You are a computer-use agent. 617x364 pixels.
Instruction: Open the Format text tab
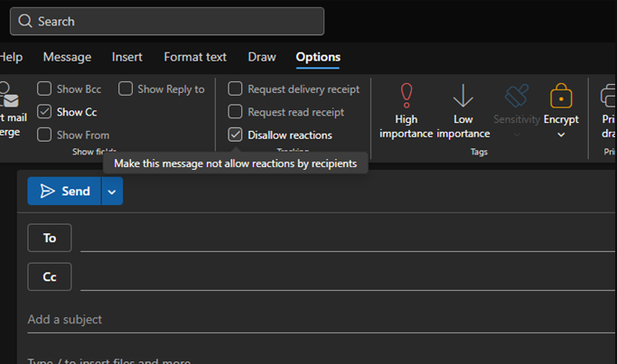195,57
